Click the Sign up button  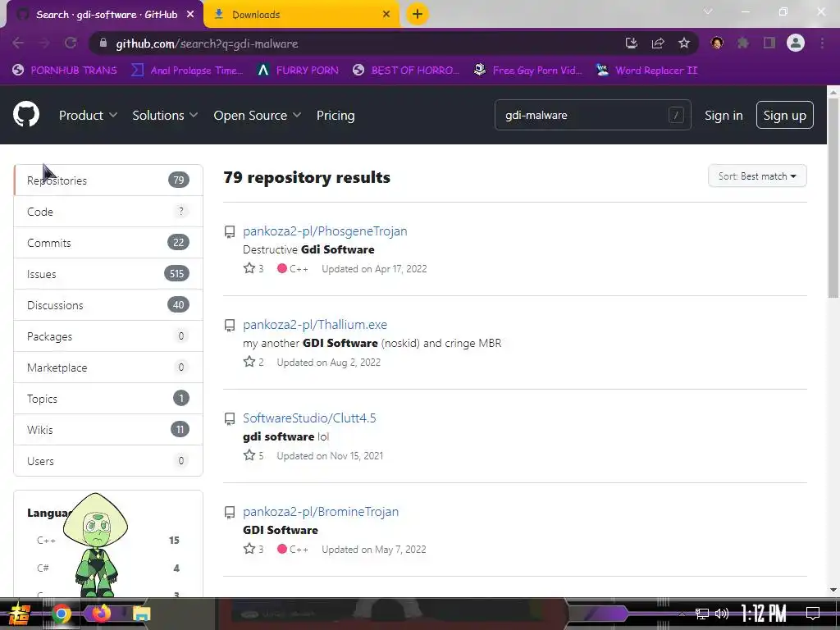pyautogui.click(x=784, y=115)
